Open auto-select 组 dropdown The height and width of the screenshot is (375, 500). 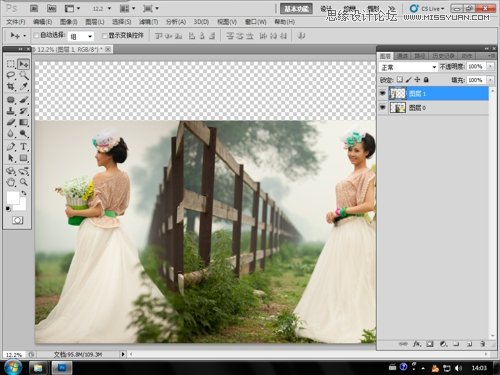(x=81, y=36)
